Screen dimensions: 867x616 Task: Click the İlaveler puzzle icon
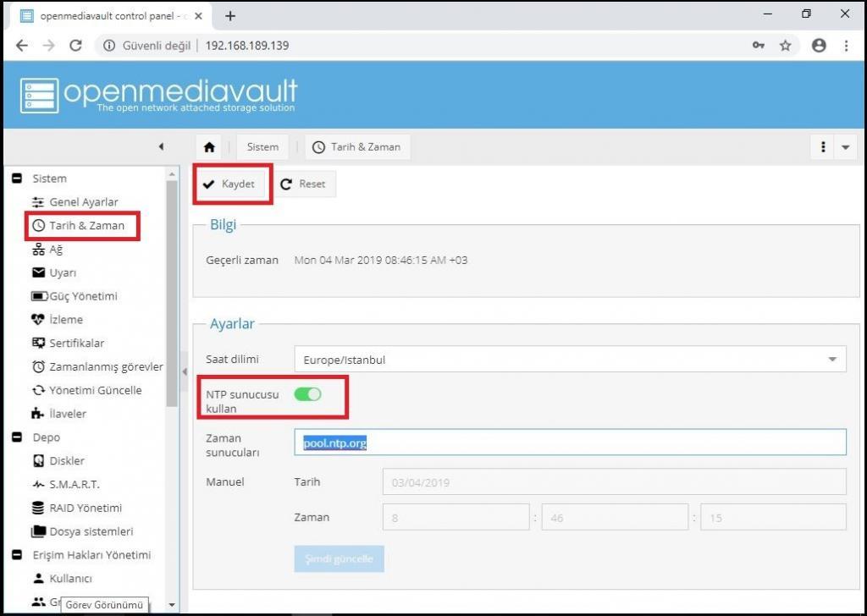point(38,413)
